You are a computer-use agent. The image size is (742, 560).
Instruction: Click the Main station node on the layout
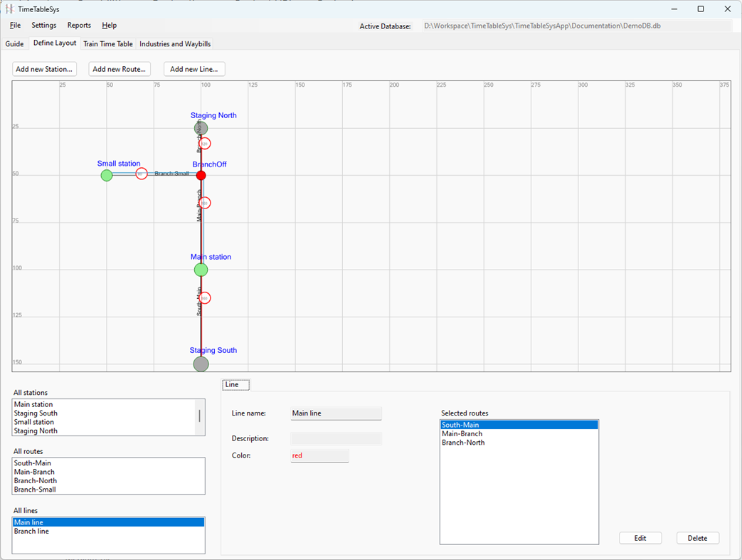[200, 270]
